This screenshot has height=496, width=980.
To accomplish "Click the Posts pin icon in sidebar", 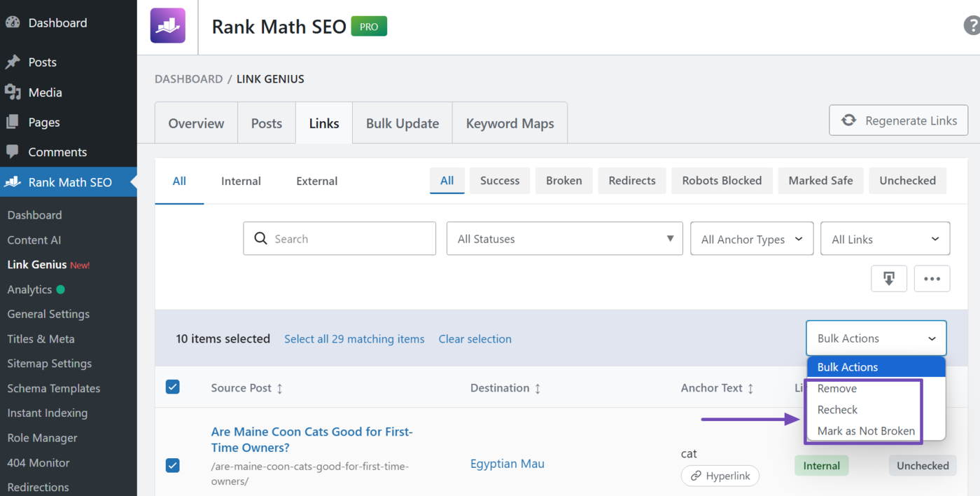I will pyautogui.click(x=13, y=62).
